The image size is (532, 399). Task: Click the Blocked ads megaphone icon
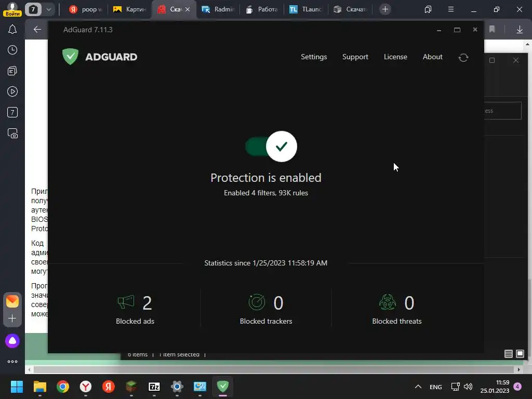coord(126,302)
